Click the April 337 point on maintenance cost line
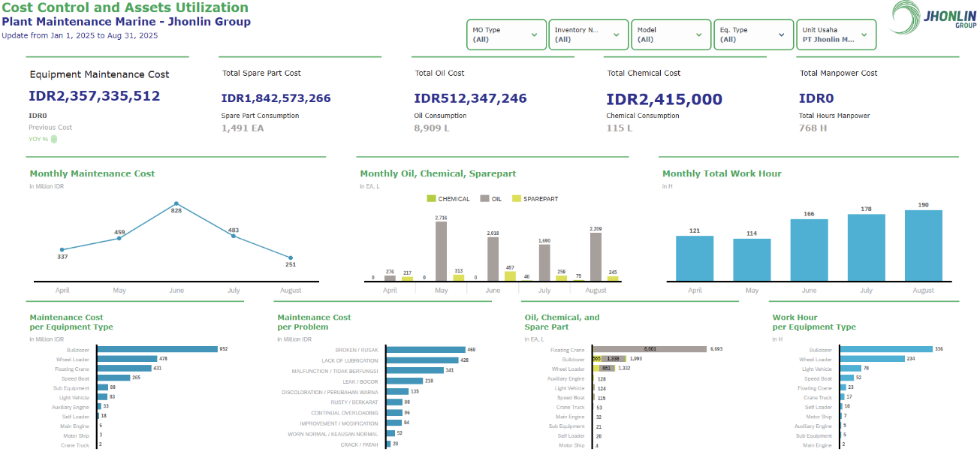This screenshot has height=455, width=980. point(62,249)
